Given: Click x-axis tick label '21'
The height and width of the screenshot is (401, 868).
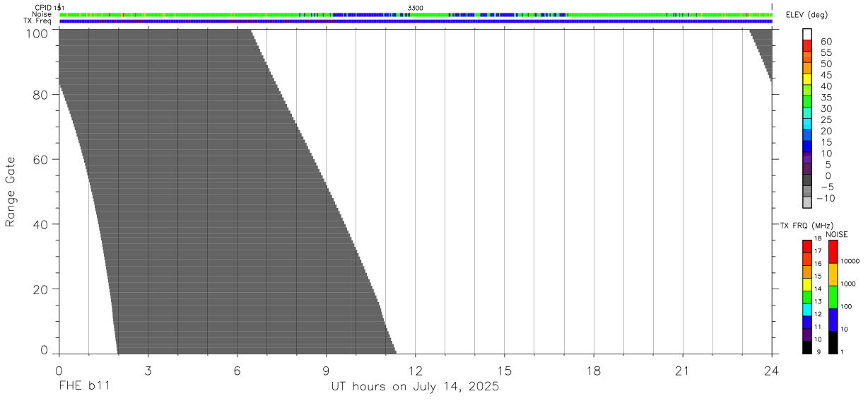Looking at the screenshot, I should pos(683,371).
